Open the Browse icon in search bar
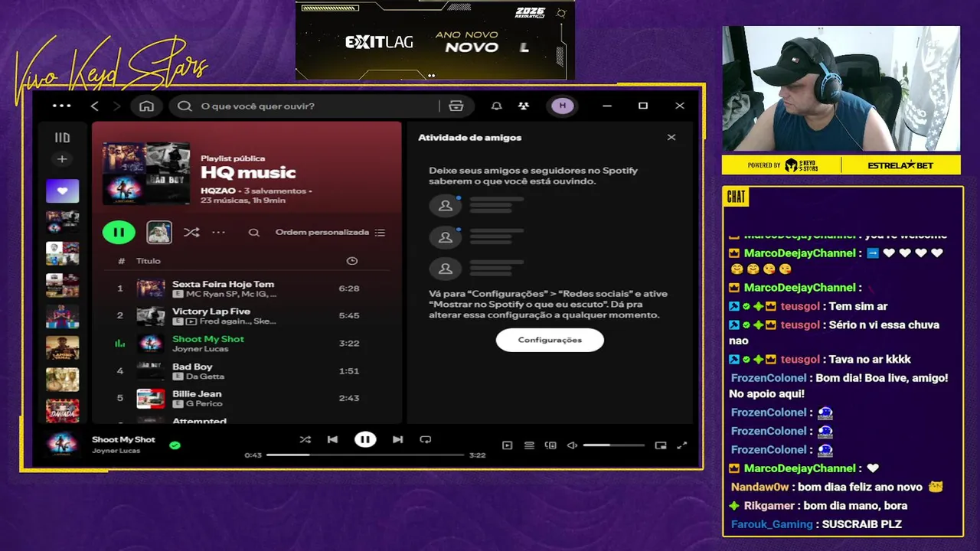980x551 pixels. 456,106
